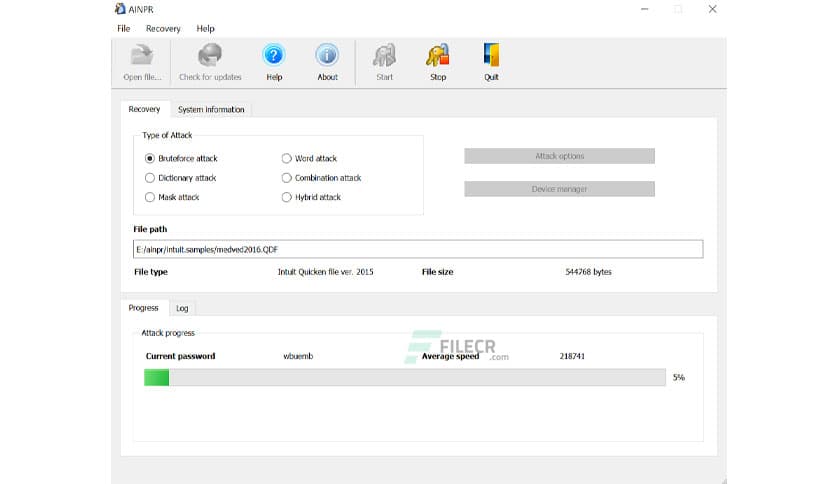Screen dimensions: 836x484
Task: Click the 5% progress label
Action: pyautogui.click(x=679, y=377)
